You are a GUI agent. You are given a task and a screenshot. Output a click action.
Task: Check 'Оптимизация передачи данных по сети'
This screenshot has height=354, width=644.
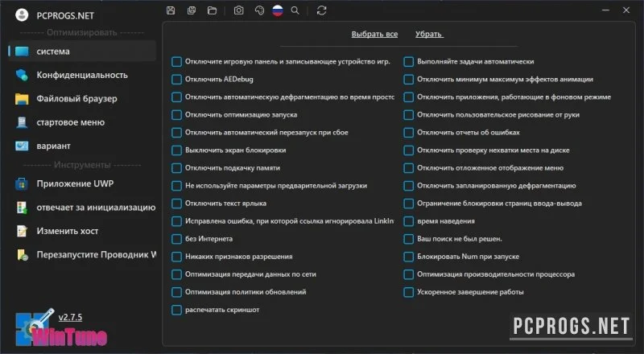(176, 274)
